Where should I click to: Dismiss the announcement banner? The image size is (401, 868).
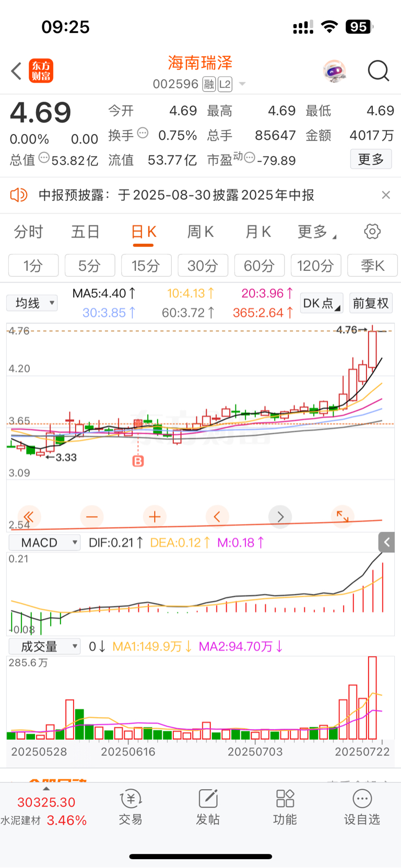386,195
